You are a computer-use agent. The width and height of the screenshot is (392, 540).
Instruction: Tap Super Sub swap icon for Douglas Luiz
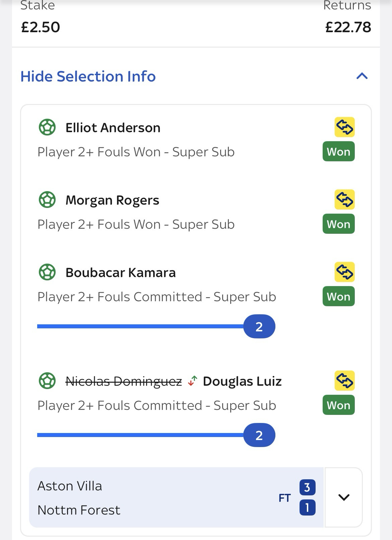(344, 381)
